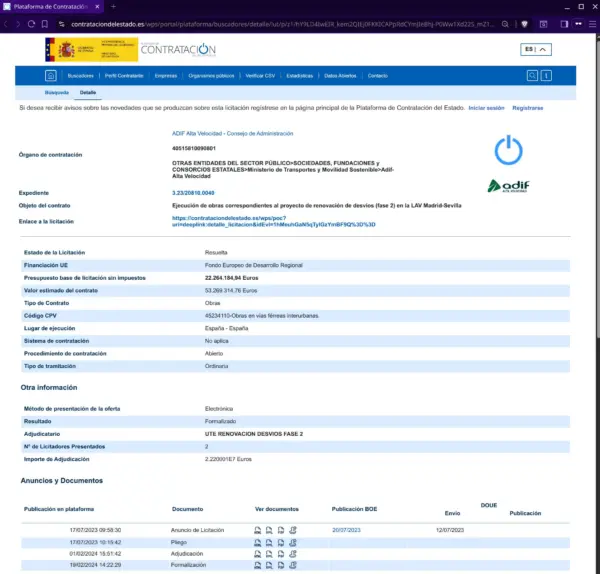Open XML version of Adjudicación document
The image size is (600, 574).
(x=269, y=554)
